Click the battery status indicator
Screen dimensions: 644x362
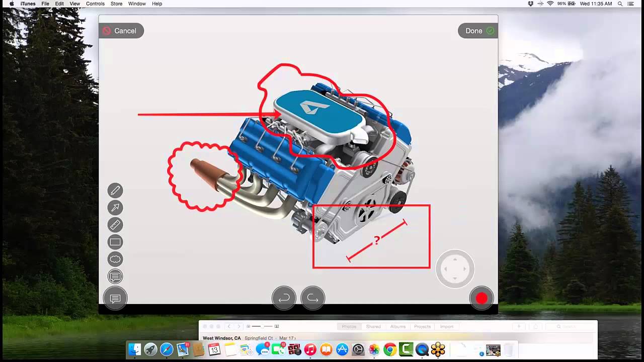(566, 4)
